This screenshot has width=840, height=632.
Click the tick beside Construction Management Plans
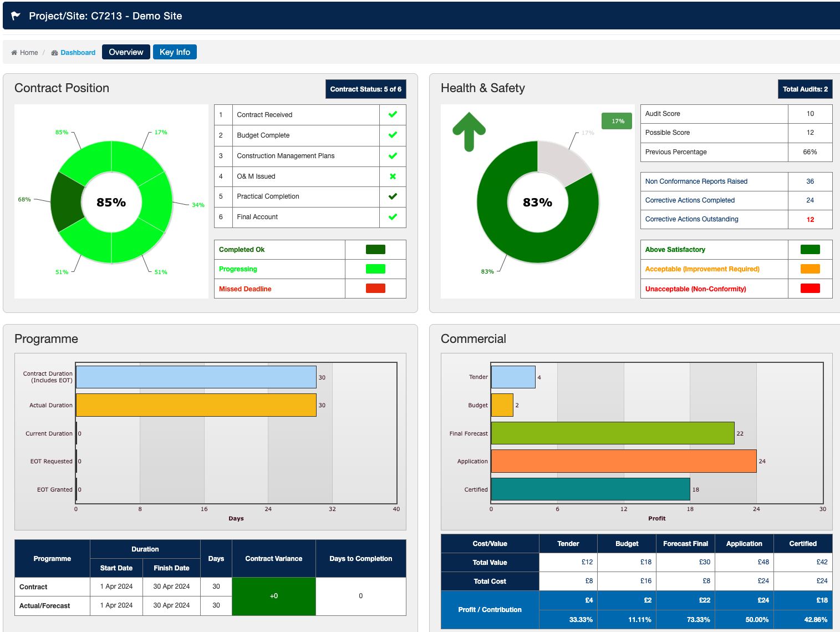click(x=393, y=156)
